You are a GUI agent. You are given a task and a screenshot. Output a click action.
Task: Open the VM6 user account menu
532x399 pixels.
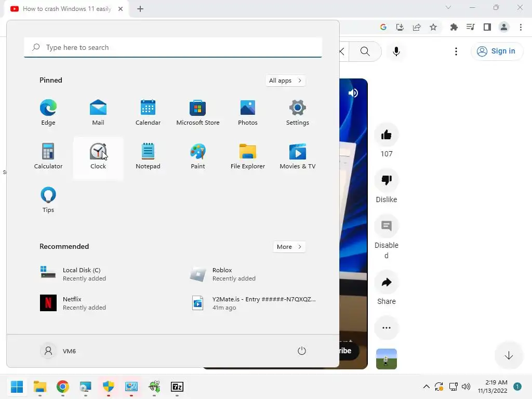click(58, 351)
